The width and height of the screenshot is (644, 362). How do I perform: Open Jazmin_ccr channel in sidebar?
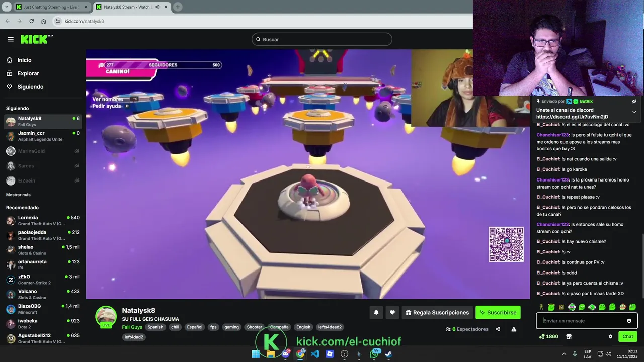43,136
